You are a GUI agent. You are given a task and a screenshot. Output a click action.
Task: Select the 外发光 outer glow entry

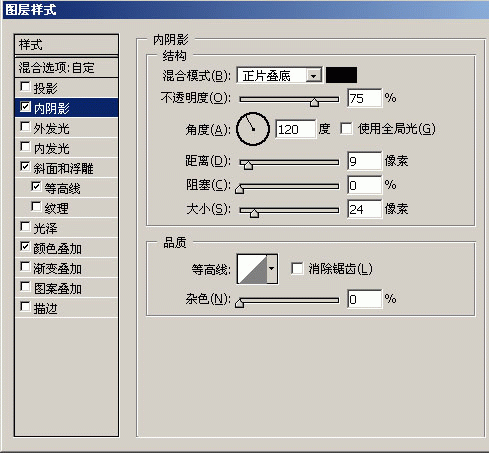pos(66,128)
